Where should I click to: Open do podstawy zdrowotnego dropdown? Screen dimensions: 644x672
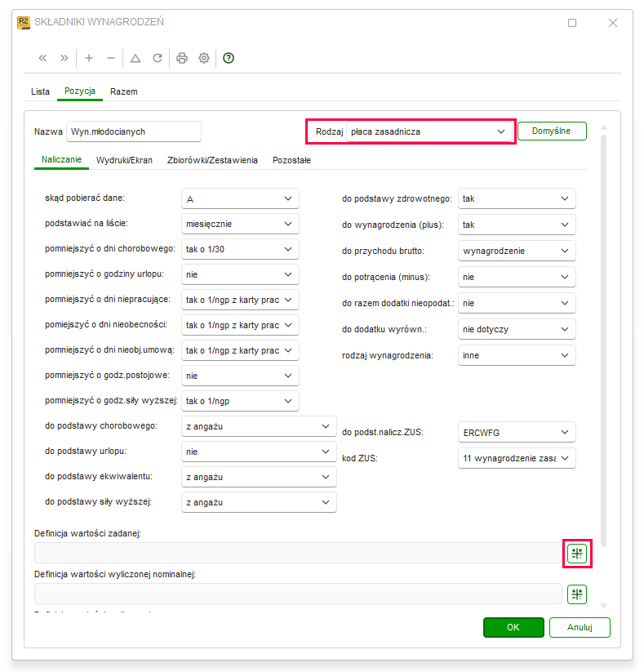517,198
